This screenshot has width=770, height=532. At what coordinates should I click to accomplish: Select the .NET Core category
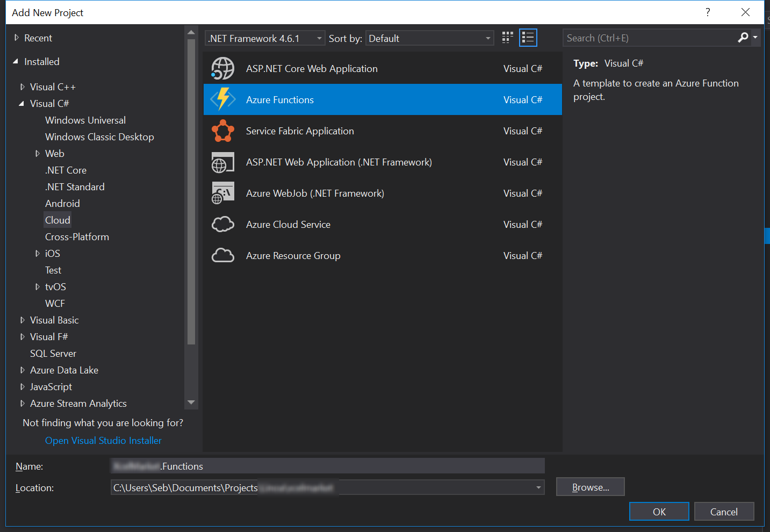66,170
